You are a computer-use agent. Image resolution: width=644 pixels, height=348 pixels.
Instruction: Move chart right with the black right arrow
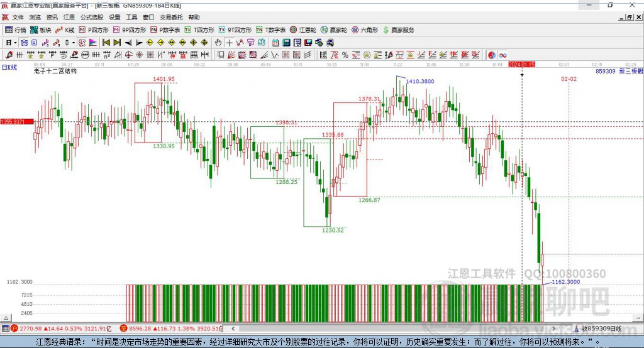[x=139, y=43]
